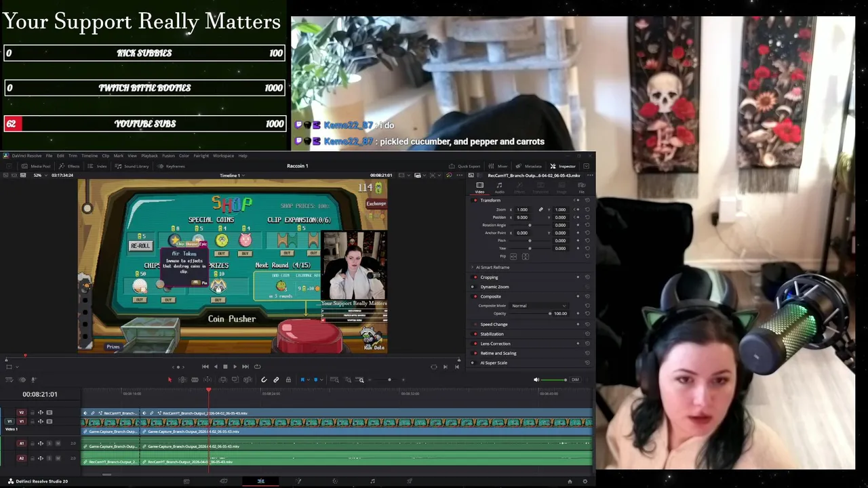Open the audio Mixer panel
The width and height of the screenshot is (868, 488).
tap(498, 166)
